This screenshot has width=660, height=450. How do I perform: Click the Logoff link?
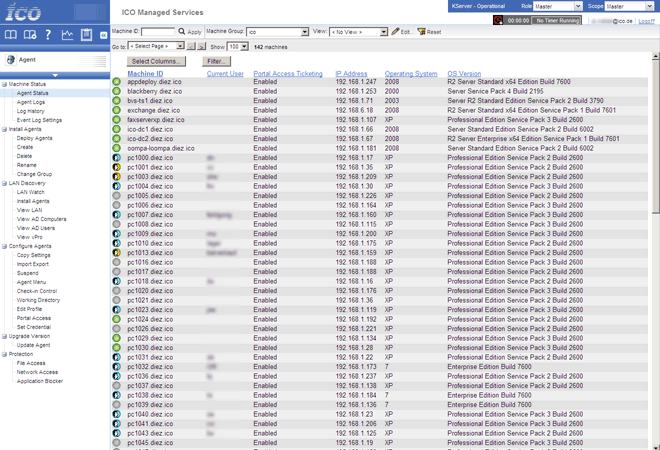[647, 21]
